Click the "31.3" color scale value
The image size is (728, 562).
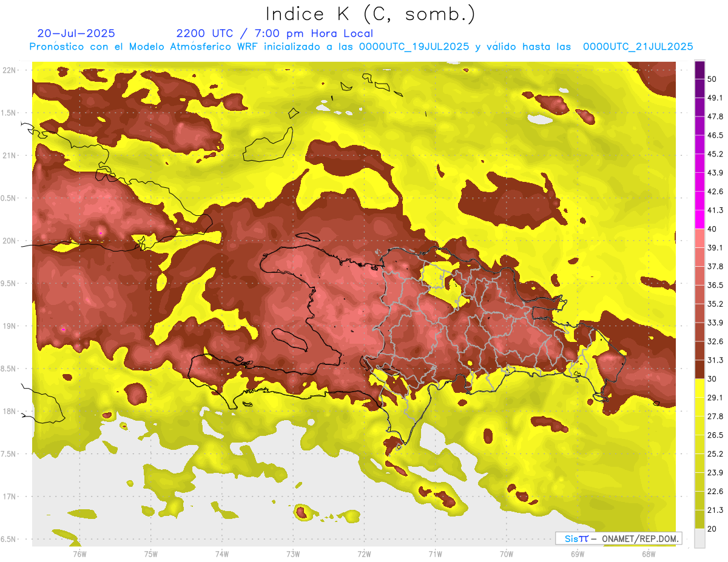pyautogui.click(x=716, y=360)
